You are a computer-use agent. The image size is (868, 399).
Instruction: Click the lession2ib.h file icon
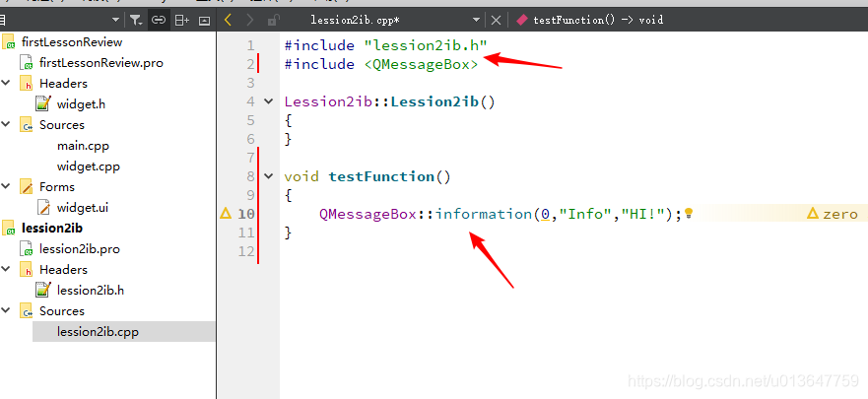(x=43, y=290)
